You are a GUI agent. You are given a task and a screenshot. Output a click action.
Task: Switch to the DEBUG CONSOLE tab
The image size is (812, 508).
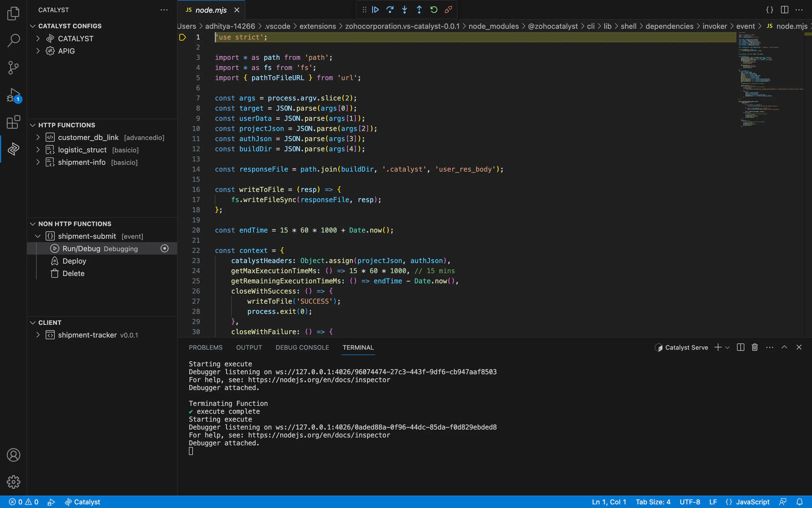click(302, 347)
